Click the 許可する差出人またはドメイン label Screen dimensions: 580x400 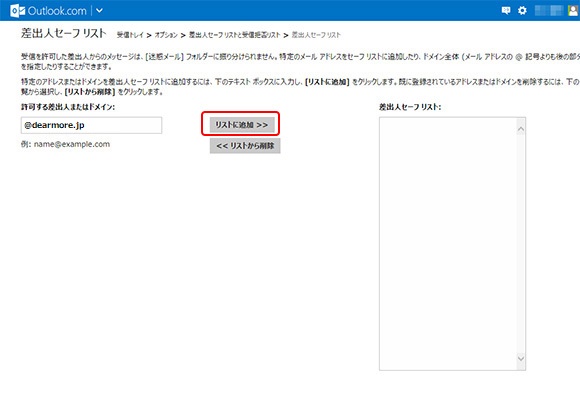[68, 107]
